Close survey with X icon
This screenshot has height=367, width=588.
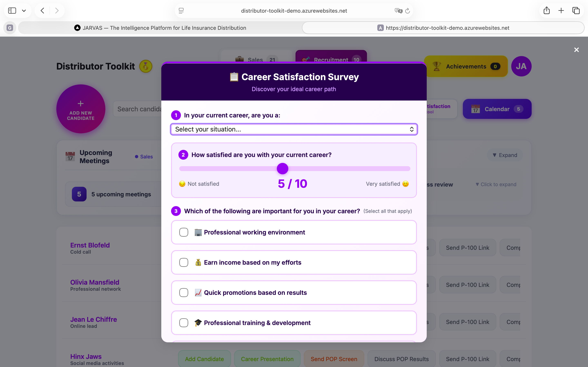pos(576,50)
